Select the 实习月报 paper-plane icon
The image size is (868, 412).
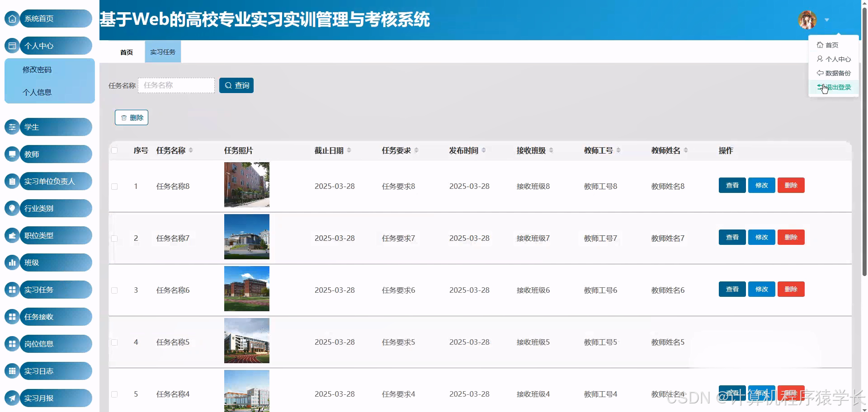(12, 398)
